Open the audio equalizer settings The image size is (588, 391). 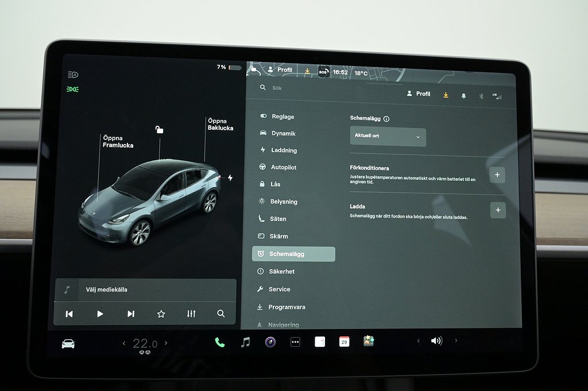pyautogui.click(x=191, y=313)
